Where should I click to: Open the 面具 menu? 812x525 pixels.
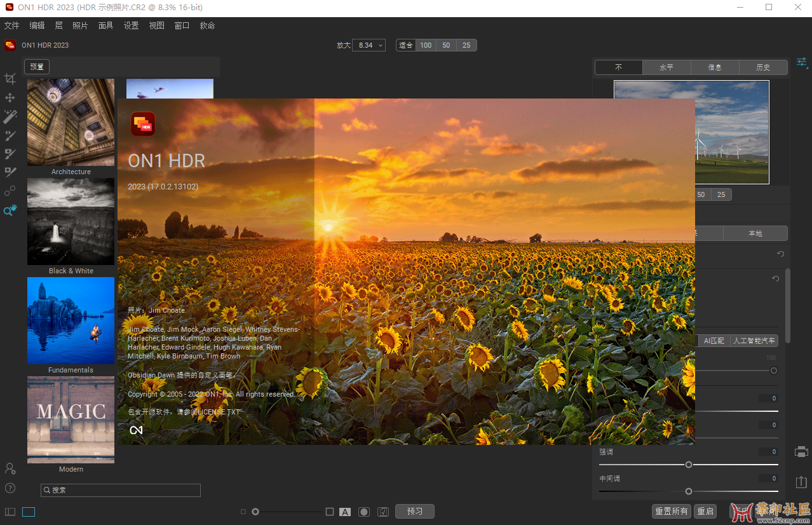105,25
